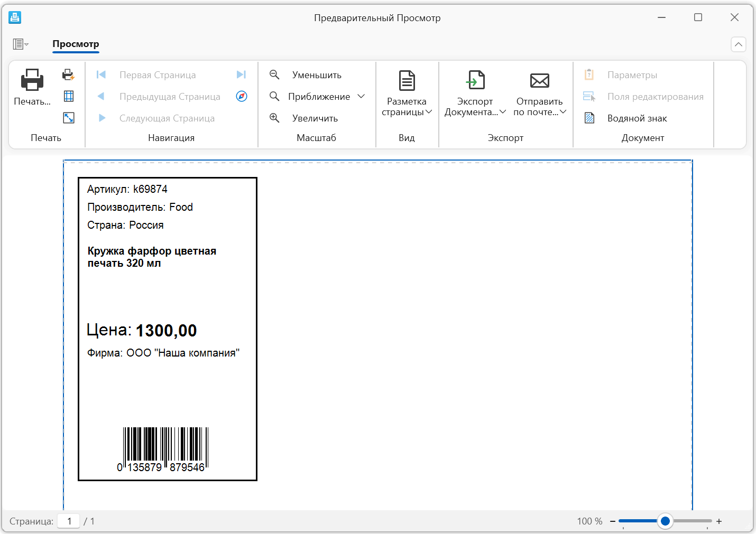Expand Отправить по почте dropdown arrow
Image resolution: width=756 pixels, height=534 pixels.
(x=563, y=112)
